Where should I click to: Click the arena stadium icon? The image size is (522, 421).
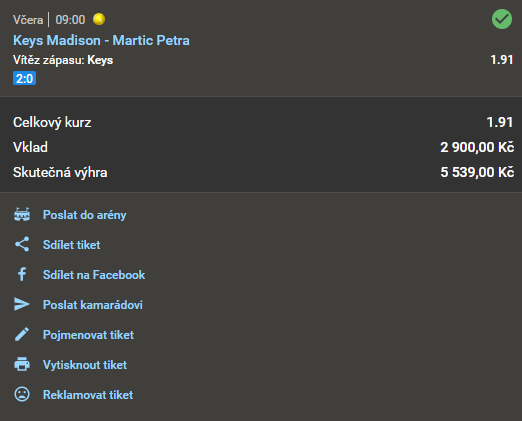point(22,215)
